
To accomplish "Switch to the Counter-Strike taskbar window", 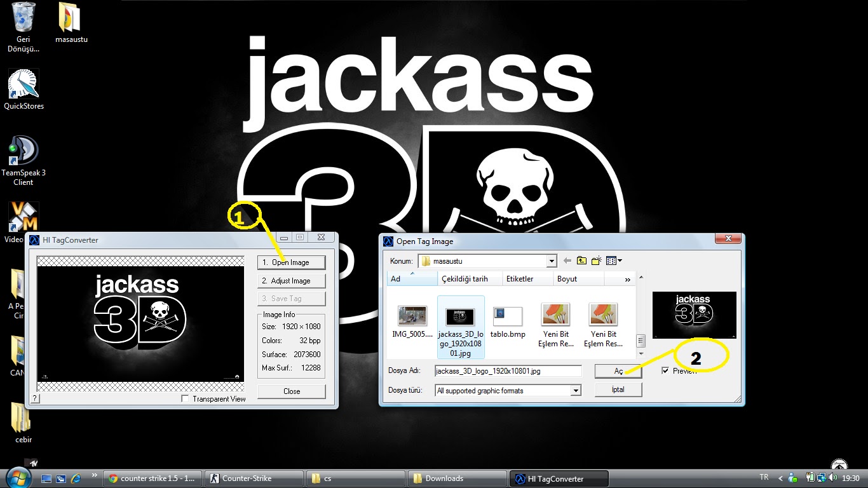I will (x=255, y=478).
